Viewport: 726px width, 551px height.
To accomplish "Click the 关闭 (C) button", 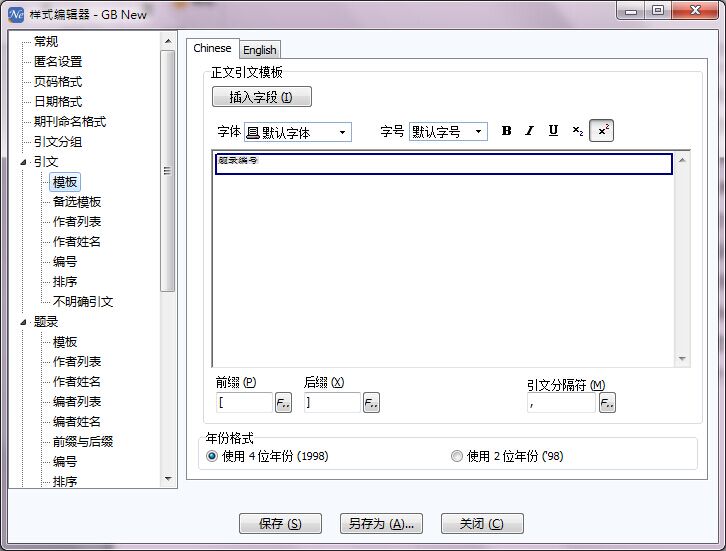I will (482, 524).
